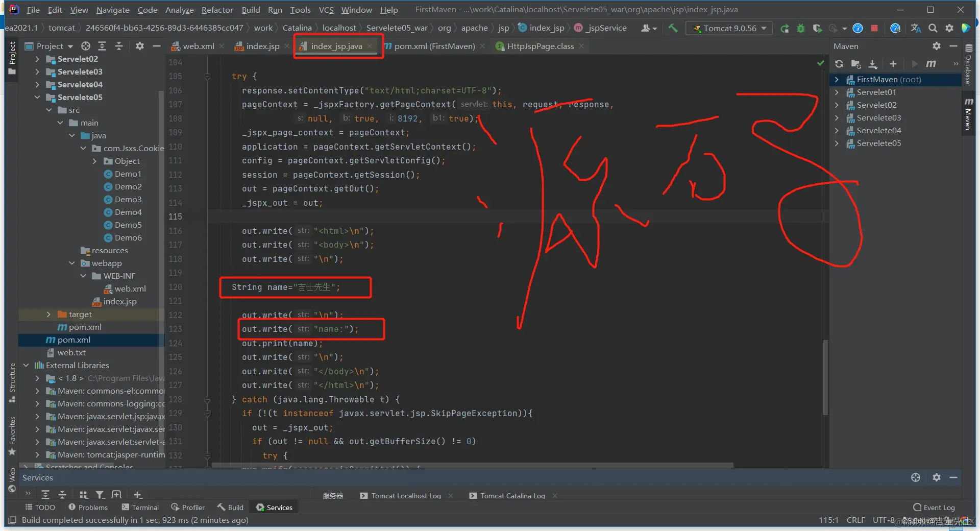Click the 115:1 caret position indicator
Screen dimensions: 980x531
pos(828,520)
